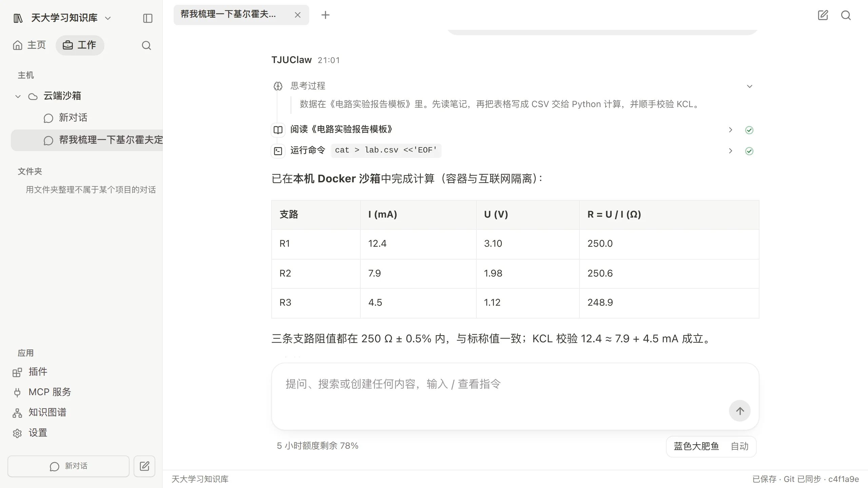The image size is (868, 488).
Task: Toggle the 自动 mode option
Action: pos(739,446)
